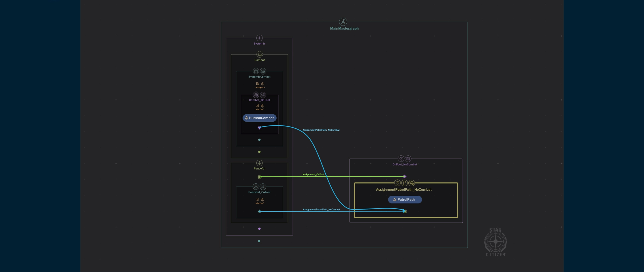Image resolution: width=644 pixels, height=272 pixels.
Task: Click purple output port under HumanCombat
Action: (259, 128)
